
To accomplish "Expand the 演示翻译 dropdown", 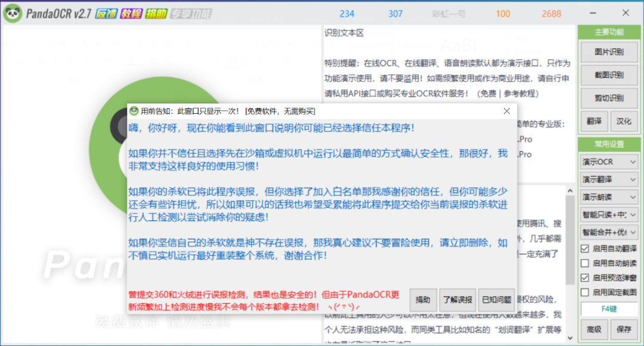I will pos(609,180).
